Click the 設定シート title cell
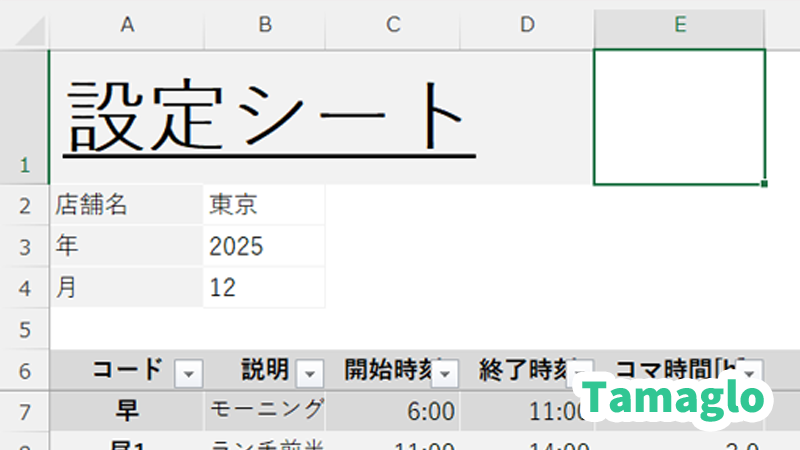 pyautogui.click(x=268, y=117)
